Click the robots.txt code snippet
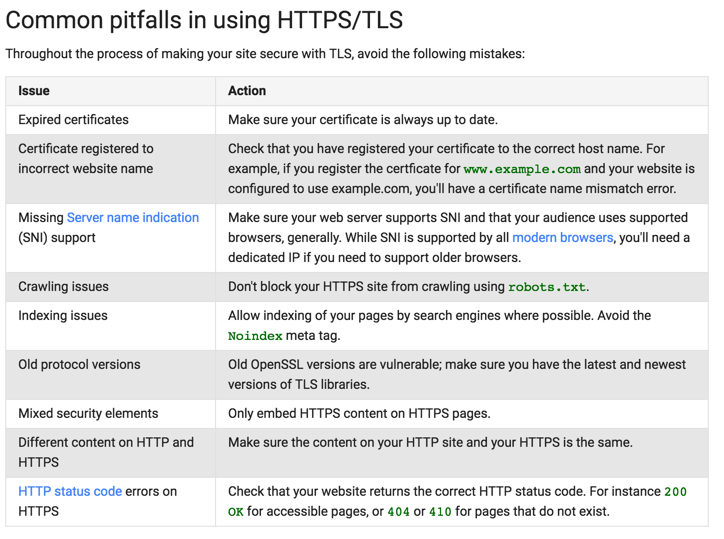Viewport: 724px width, 539px height. point(546,287)
